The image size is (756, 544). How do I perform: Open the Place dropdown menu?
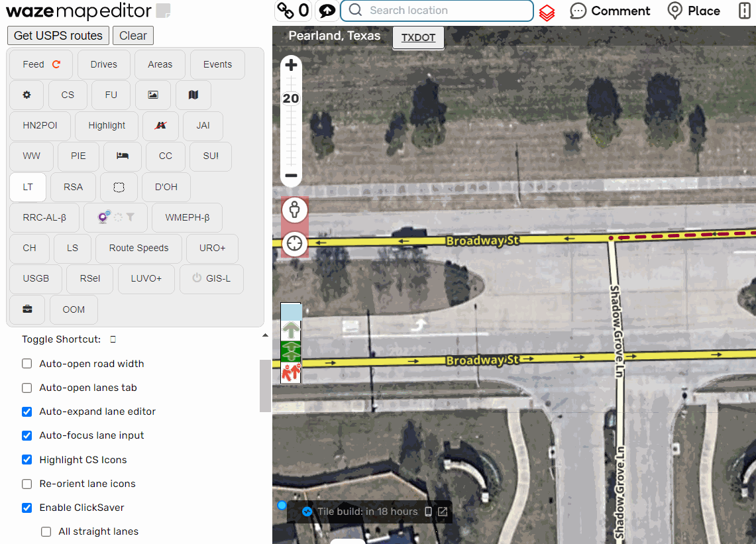tap(694, 11)
